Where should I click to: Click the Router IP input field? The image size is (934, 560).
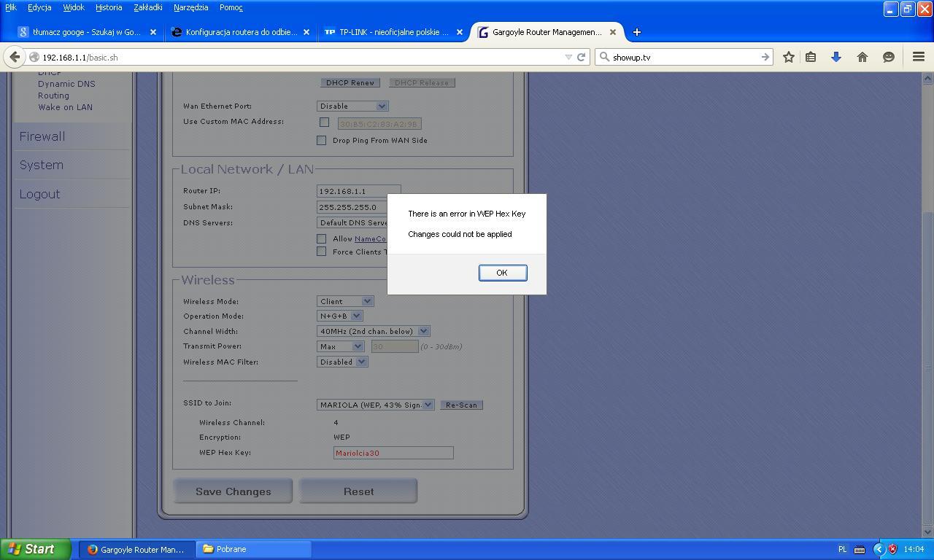coord(358,191)
